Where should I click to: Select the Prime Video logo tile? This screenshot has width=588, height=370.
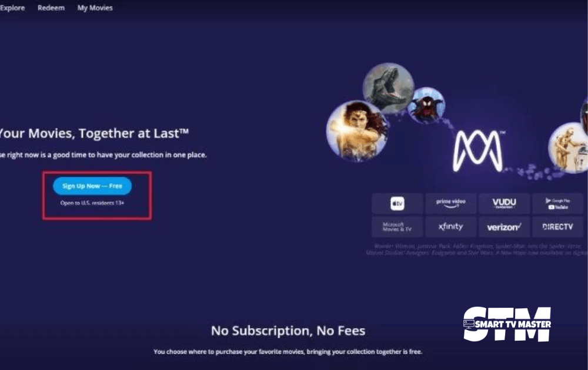(x=451, y=204)
